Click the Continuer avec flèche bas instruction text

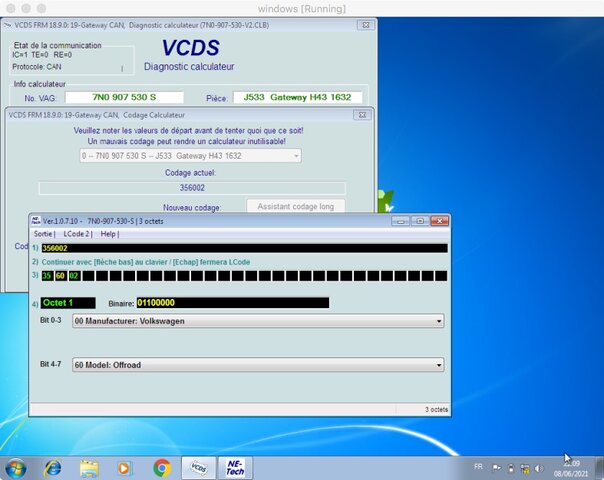coord(146,262)
